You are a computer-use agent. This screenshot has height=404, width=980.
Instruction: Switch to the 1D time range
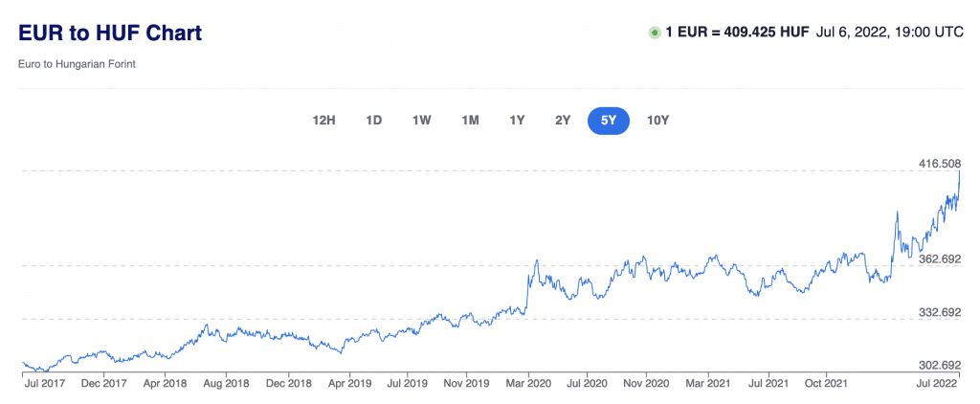point(374,120)
